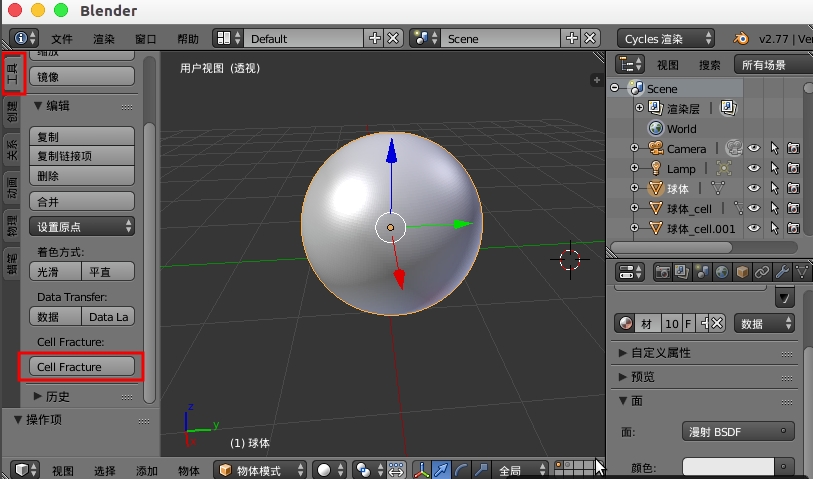Select the translate manipulator arrow icon
The width and height of the screenshot is (813, 479).
pos(441,470)
